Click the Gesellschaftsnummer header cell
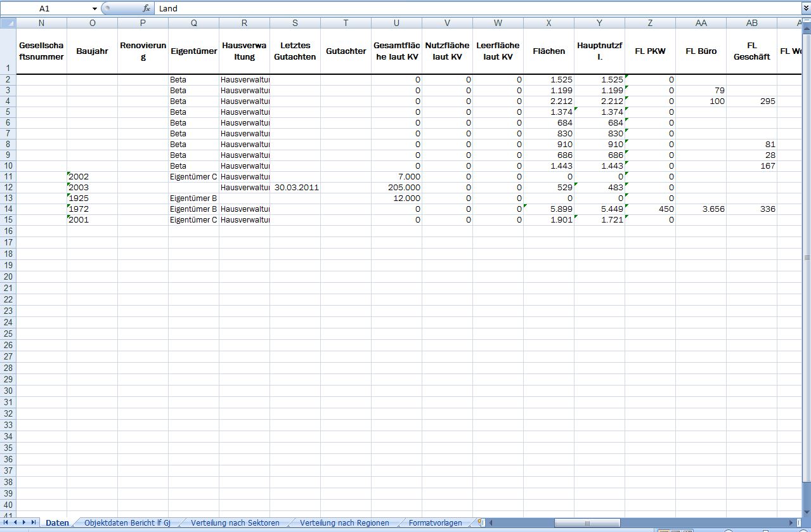 click(x=41, y=51)
